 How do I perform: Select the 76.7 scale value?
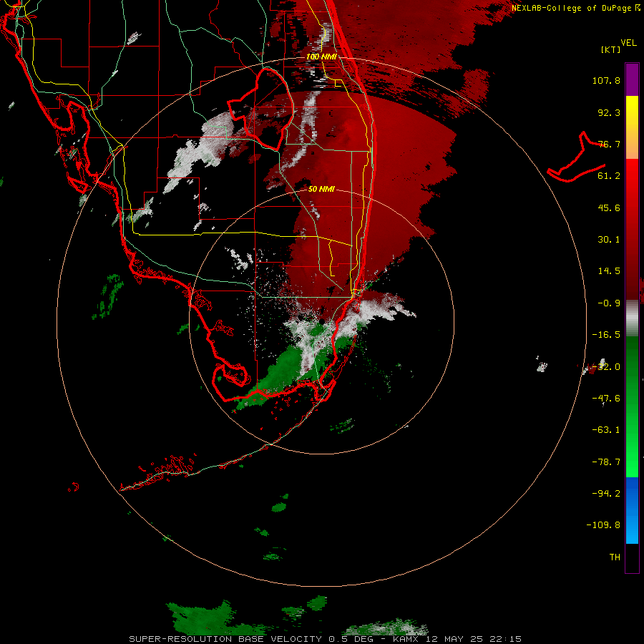click(x=609, y=144)
